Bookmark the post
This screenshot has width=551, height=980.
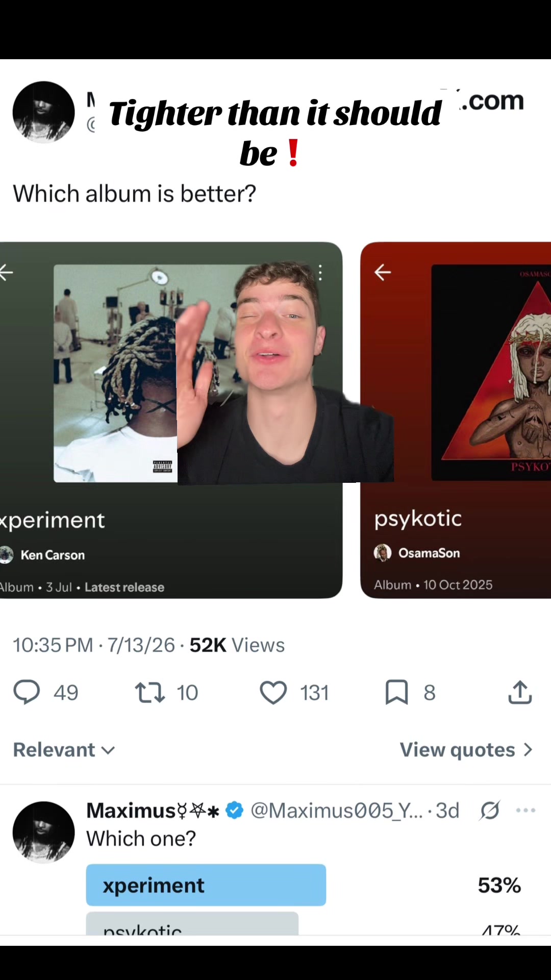(396, 693)
